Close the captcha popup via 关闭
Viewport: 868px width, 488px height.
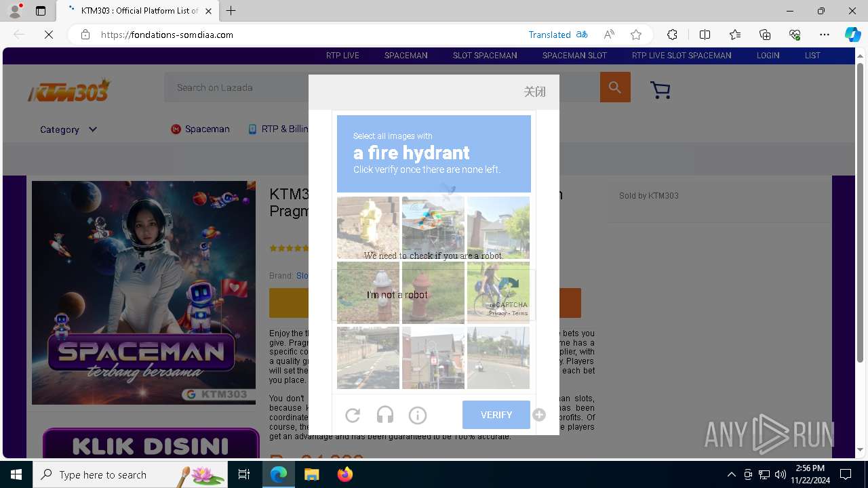[x=534, y=91]
